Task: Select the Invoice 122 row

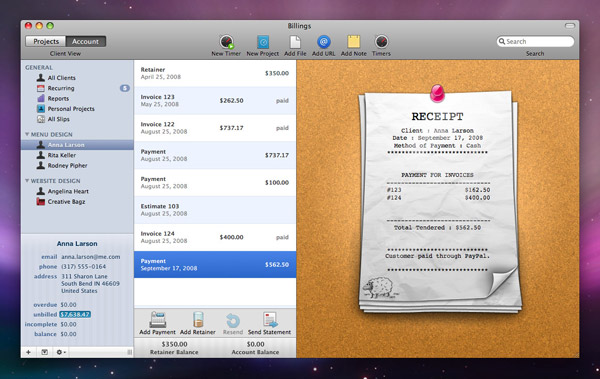Action: tap(215, 128)
